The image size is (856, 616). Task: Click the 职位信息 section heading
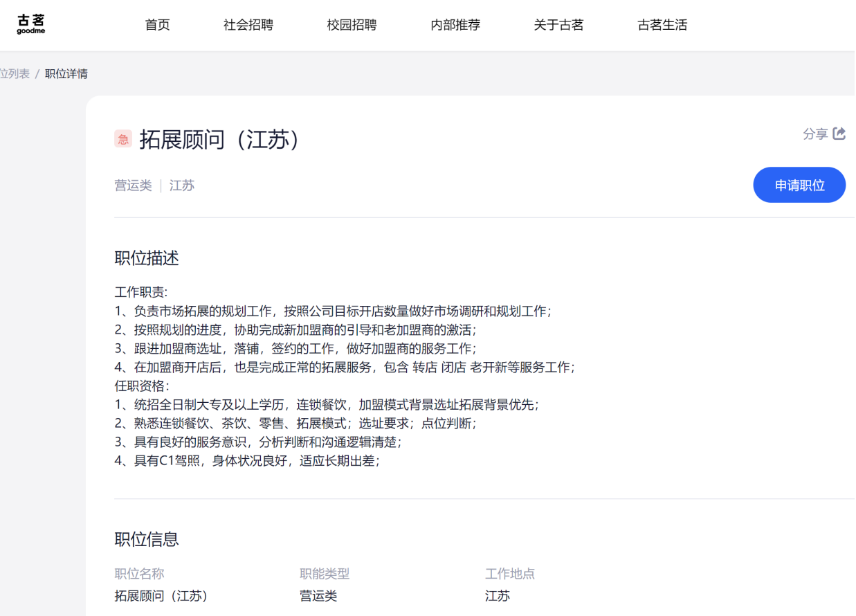pyautogui.click(x=147, y=539)
